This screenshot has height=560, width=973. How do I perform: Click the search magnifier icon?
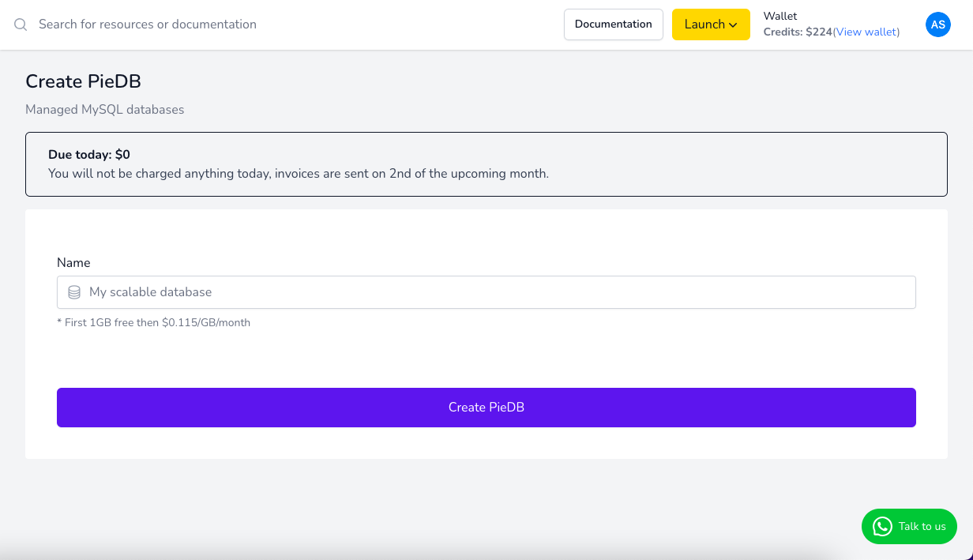21,24
